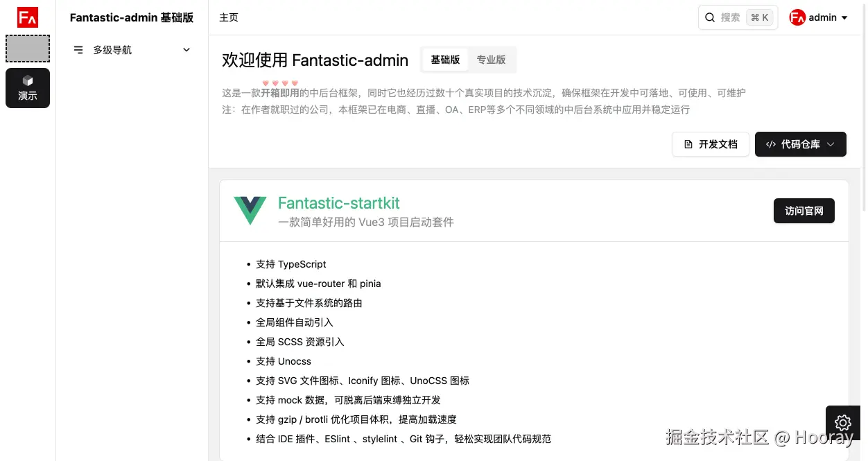Open the 演示 section with cube icon
This screenshot has height=461, width=868.
[28, 88]
